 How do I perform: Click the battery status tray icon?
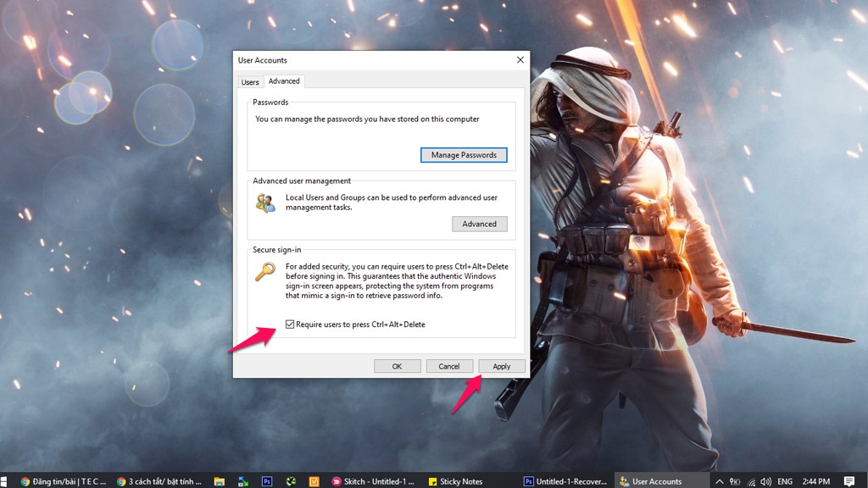coord(735,481)
